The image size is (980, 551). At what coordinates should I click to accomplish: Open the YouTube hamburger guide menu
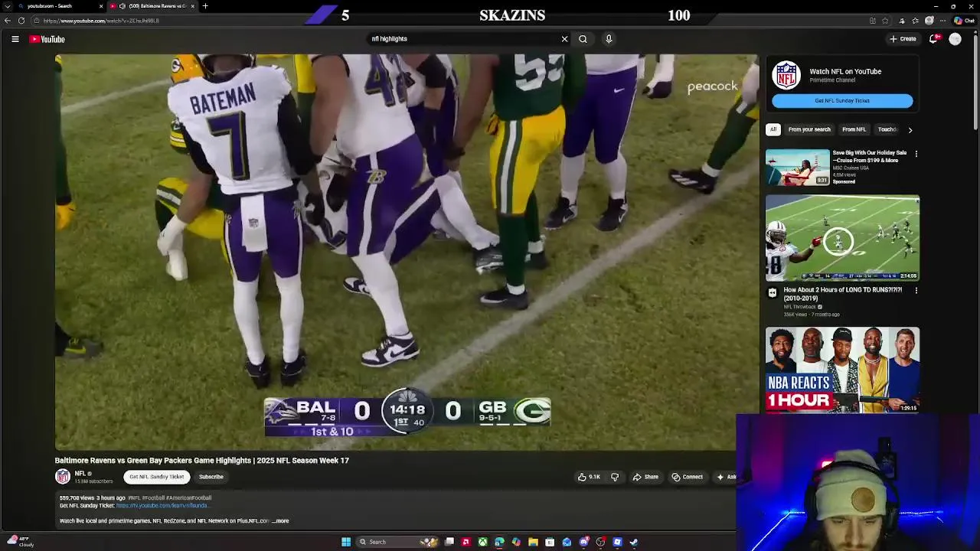click(x=15, y=39)
